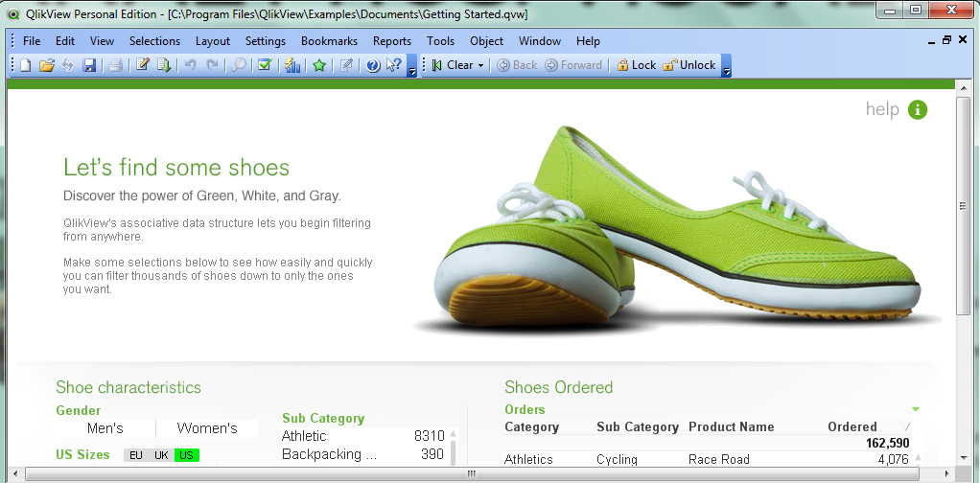Image resolution: width=980 pixels, height=483 pixels.
Task: Open the Window menu
Action: pyautogui.click(x=539, y=41)
